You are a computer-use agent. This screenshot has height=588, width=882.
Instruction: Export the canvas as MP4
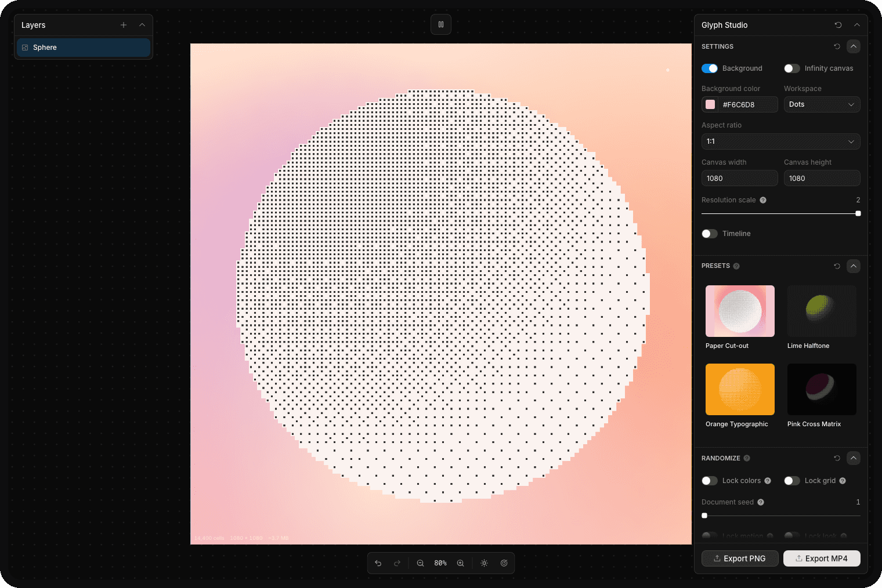(822, 558)
